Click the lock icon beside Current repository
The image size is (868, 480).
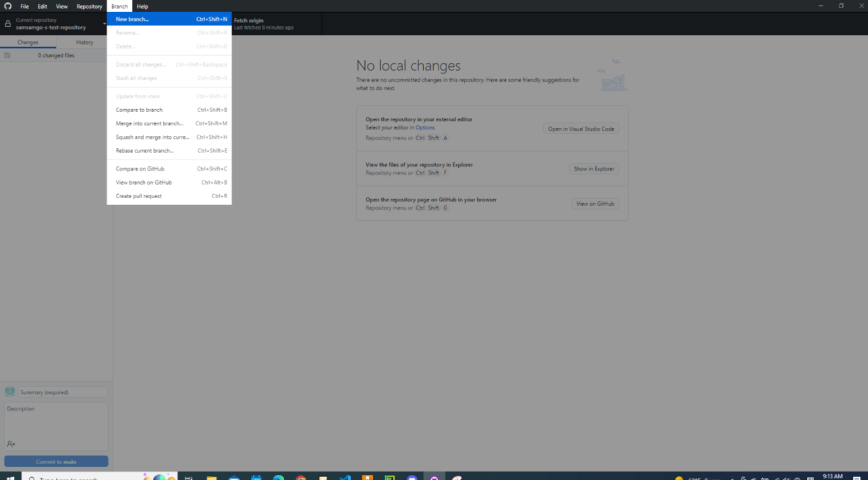coord(8,24)
